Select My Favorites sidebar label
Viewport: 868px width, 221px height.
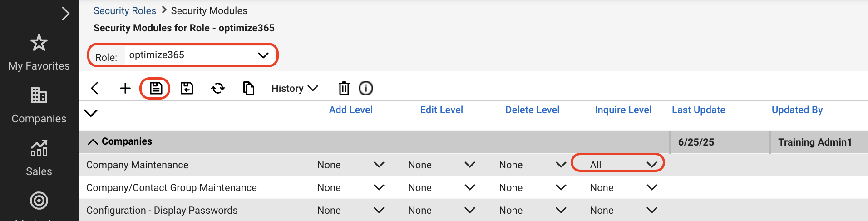[39, 66]
